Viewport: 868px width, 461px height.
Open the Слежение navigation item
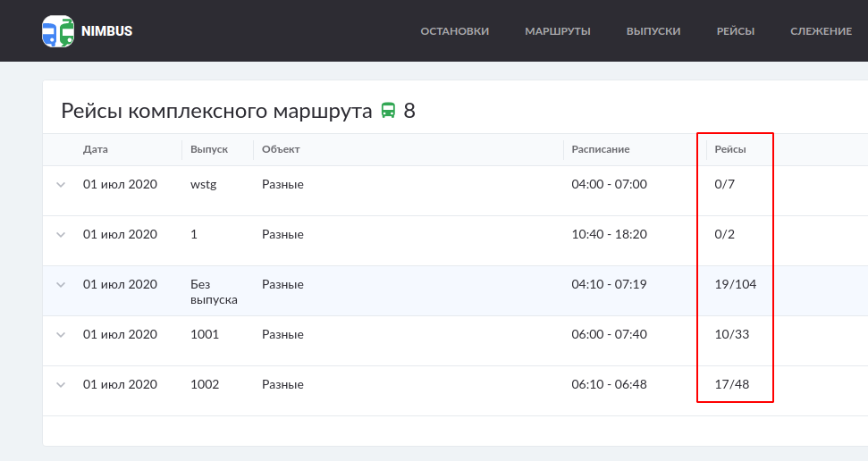pos(821,31)
